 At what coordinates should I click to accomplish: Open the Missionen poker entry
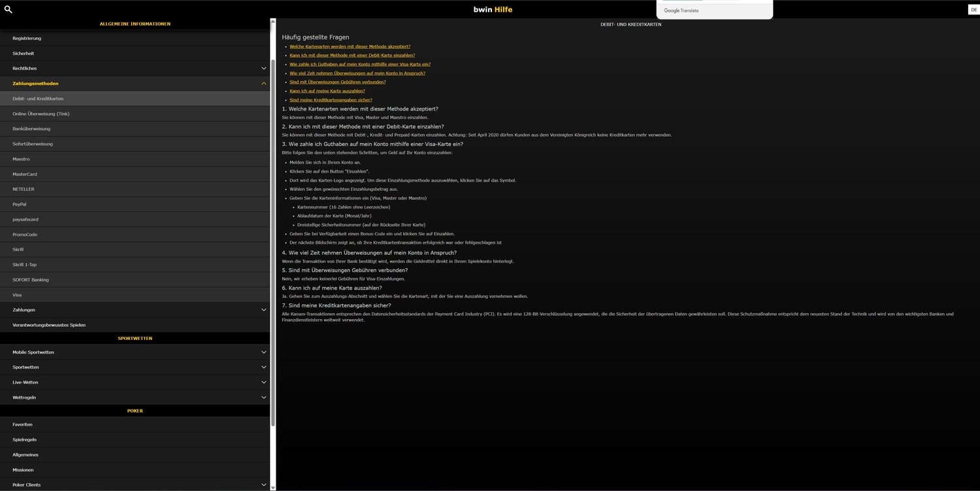(135, 470)
